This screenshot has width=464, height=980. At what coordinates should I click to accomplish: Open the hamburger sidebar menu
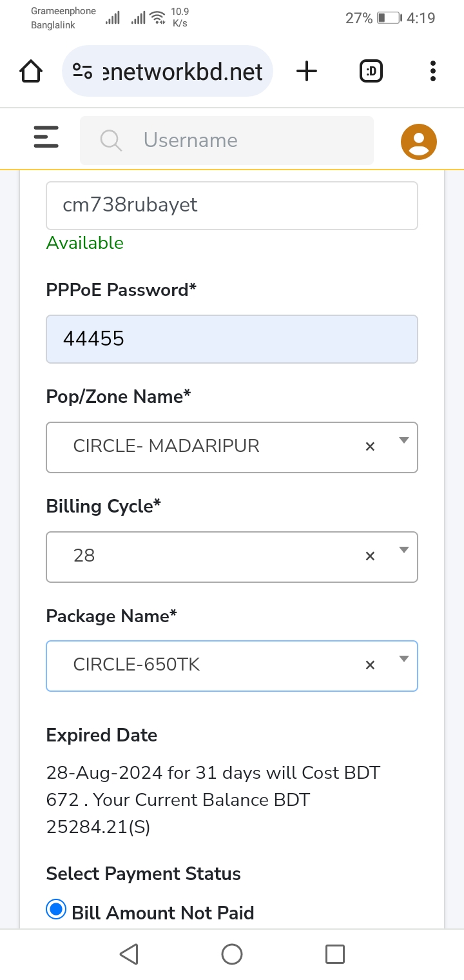point(46,137)
